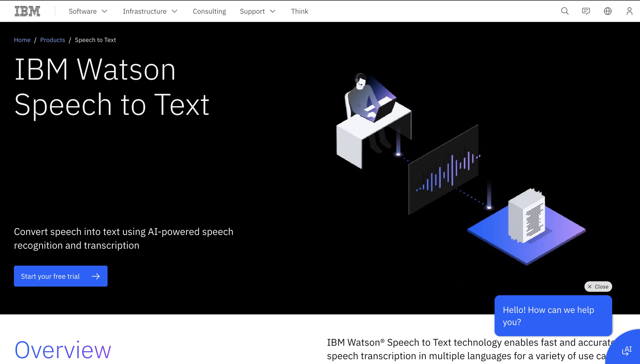
Task: Expand the Software menu chevron
Action: [104, 11]
